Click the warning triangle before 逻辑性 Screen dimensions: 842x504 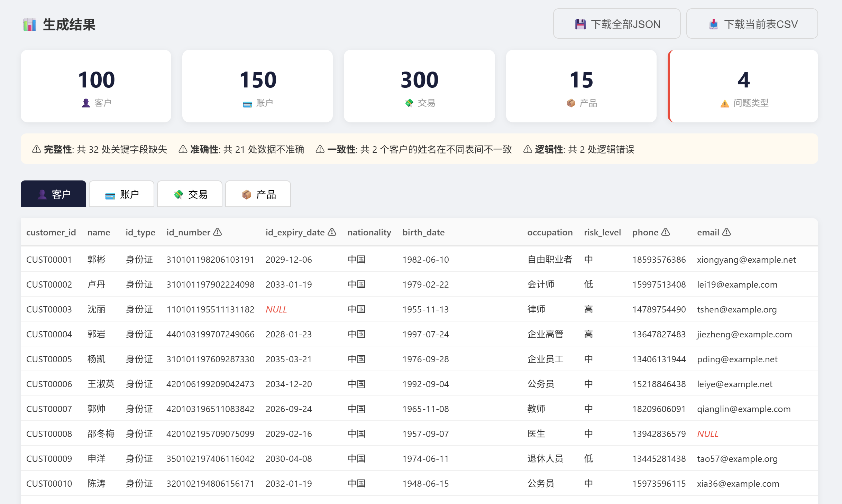pos(528,149)
